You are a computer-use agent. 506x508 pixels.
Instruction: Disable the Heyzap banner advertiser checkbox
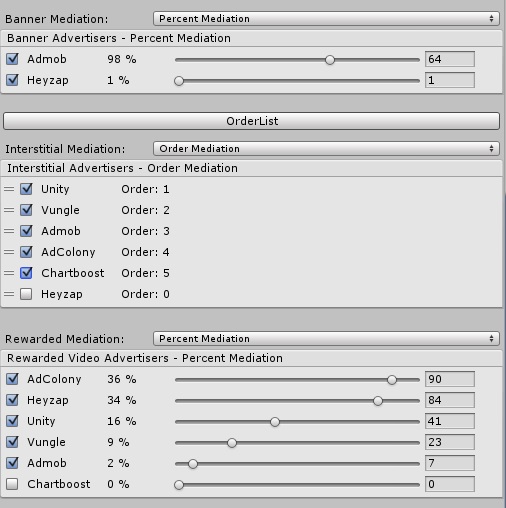pyautogui.click(x=12, y=80)
